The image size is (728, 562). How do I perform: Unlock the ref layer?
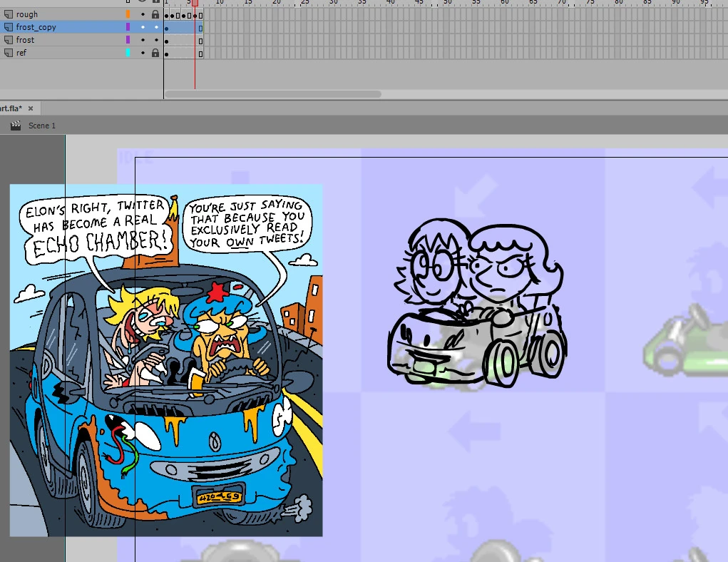click(155, 53)
